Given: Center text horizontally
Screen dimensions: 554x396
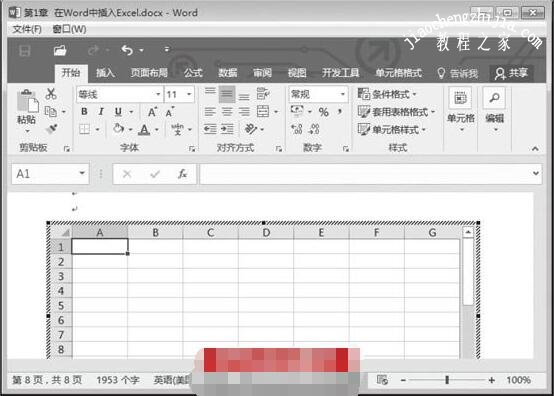Looking at the screenshot, I should click(227, 112).
